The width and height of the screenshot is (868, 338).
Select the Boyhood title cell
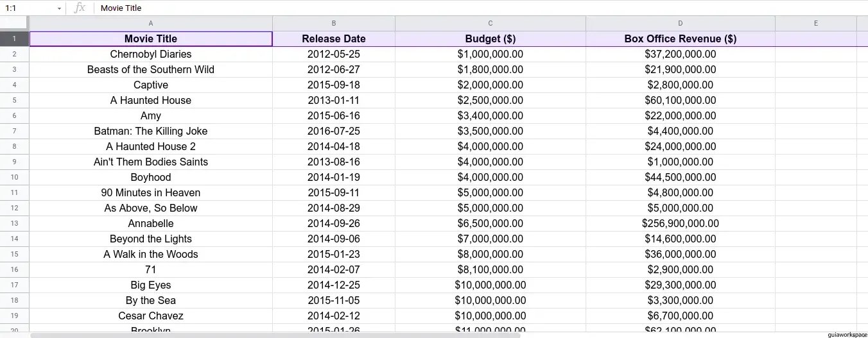click(x=151, y=177)
